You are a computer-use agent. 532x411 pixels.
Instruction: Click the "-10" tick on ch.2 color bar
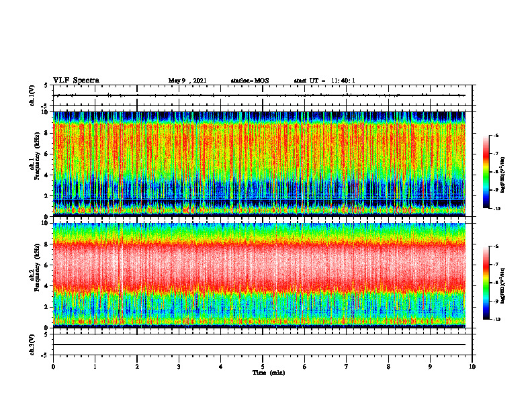(496, 320)
